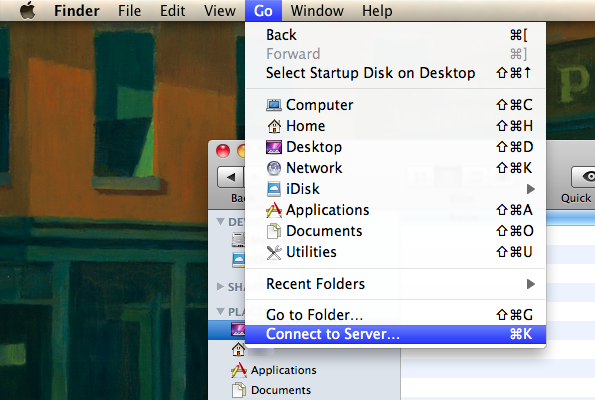595x400 pixels.
Task: Select the Home icon in sidebar
Action: 238,349
